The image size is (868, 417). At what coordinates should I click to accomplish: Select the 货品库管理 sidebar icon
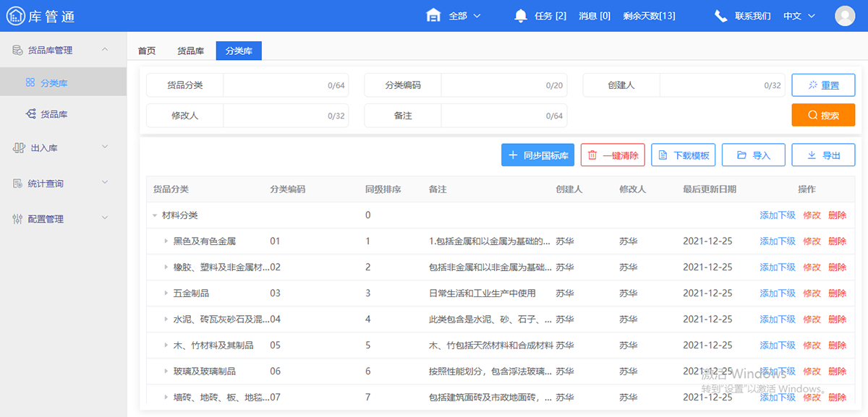(17, 50)
